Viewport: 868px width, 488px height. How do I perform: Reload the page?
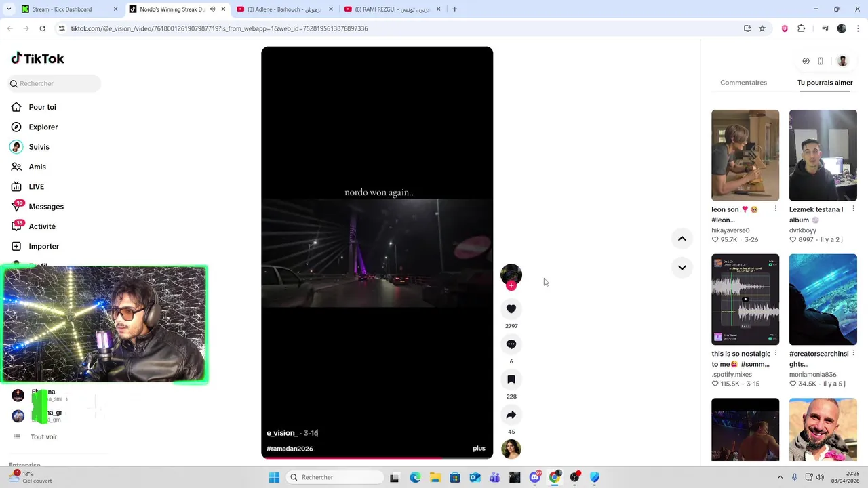[42, 28]
